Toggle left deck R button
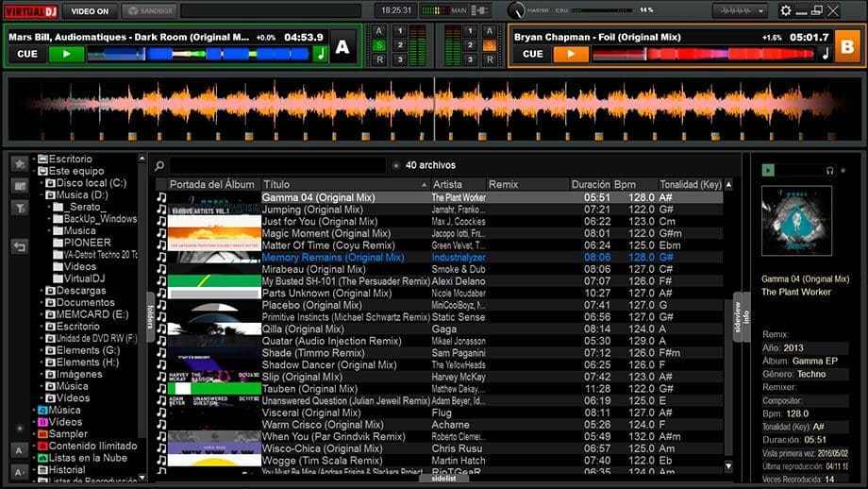 pyautogui.click(x=378, y=59)
